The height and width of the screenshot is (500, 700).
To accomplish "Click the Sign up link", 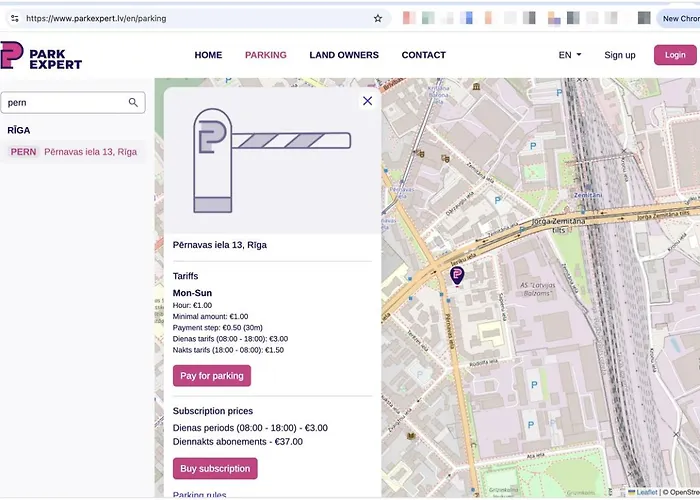I will pyautogui.click(x=620, y=55).
